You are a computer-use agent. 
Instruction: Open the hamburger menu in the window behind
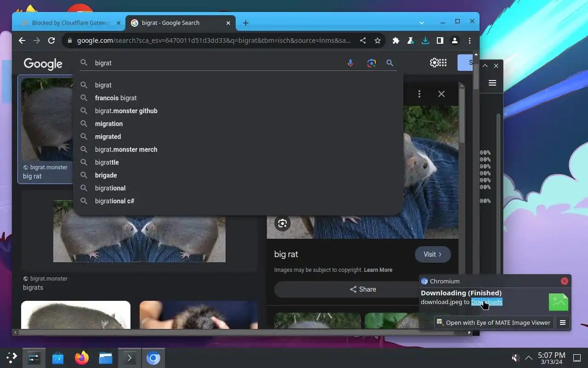(x=492, y=83)
